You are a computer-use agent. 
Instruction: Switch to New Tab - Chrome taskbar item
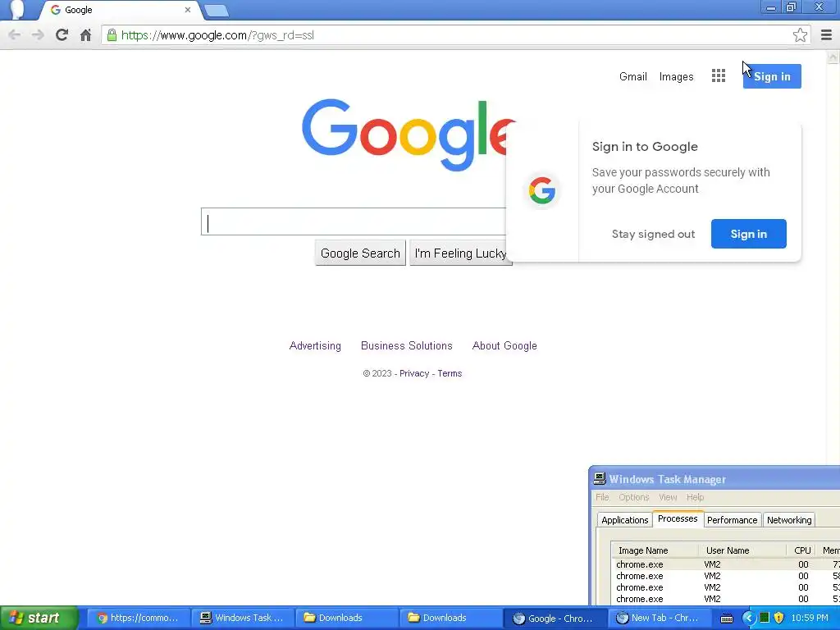[x=659, y=619]
